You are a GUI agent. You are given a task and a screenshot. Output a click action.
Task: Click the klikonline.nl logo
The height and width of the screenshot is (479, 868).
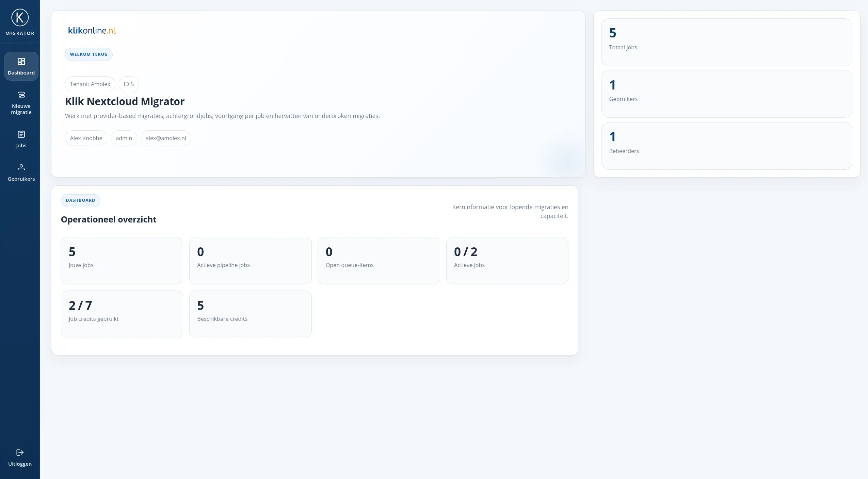coord(92,31)
